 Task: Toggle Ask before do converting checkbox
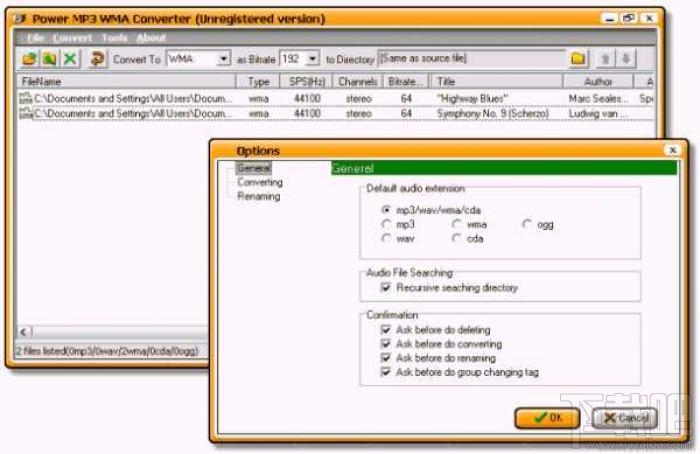386,344
